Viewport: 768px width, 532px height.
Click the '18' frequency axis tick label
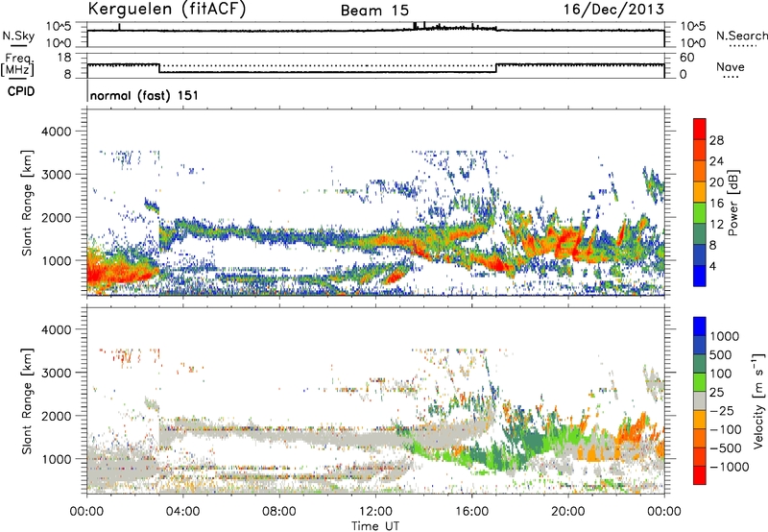pos(64,58)
